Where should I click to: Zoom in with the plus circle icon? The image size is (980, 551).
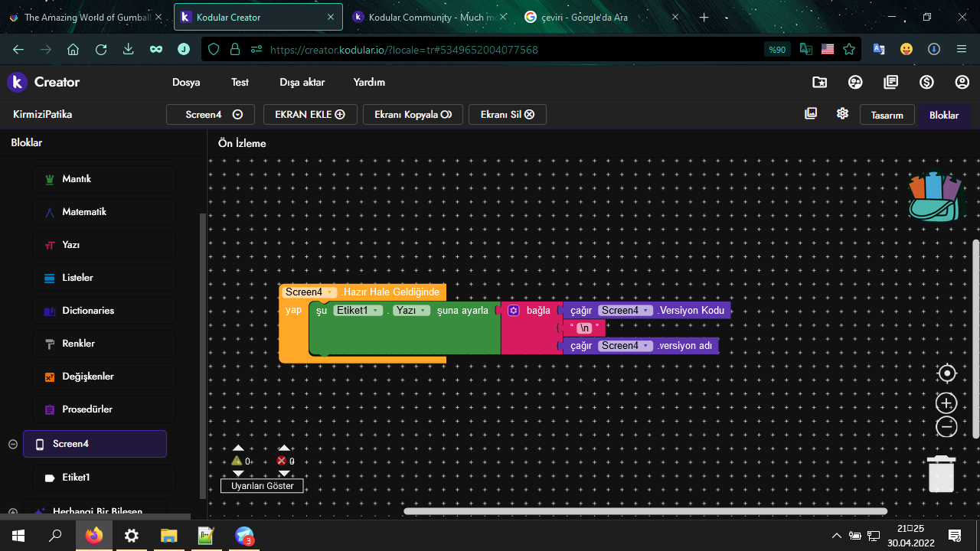(x=947, y=403)
